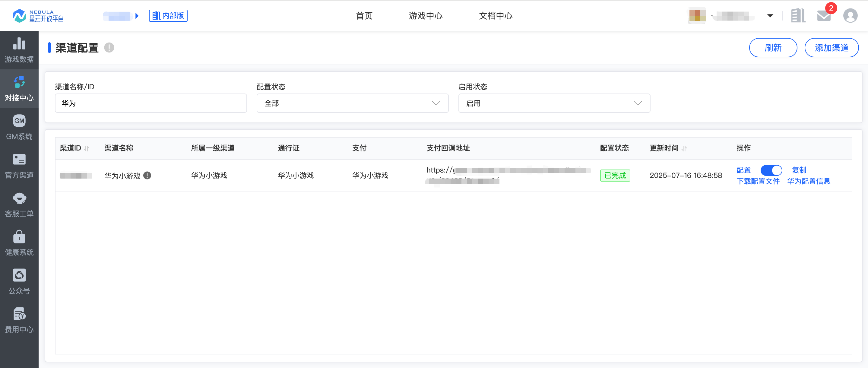The image size is (868, 368).
Task: Open the 公众号 sidebar section
Action: pyautogui.click(x=19, y=282)
